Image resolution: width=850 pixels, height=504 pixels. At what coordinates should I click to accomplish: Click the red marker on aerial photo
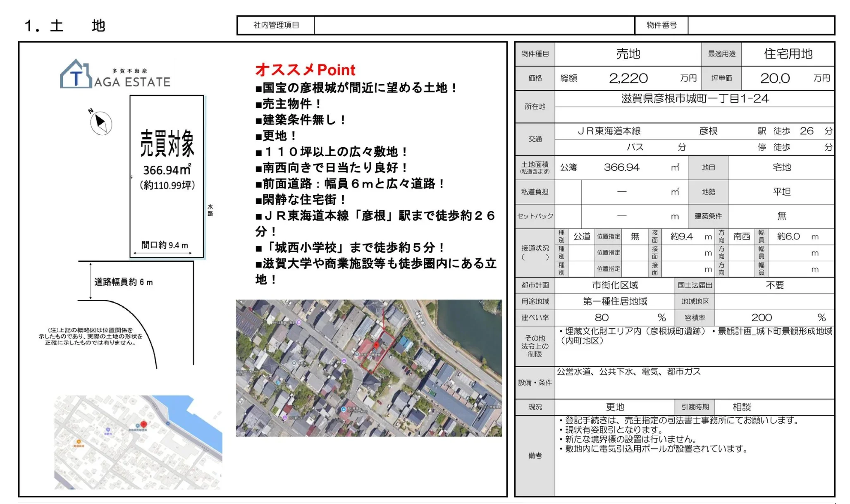point(376,345)
